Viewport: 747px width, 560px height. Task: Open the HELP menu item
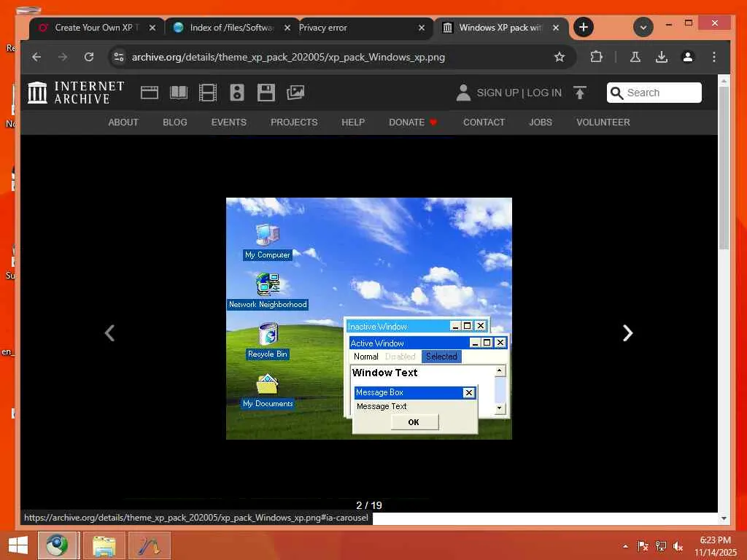click(353, 122)
